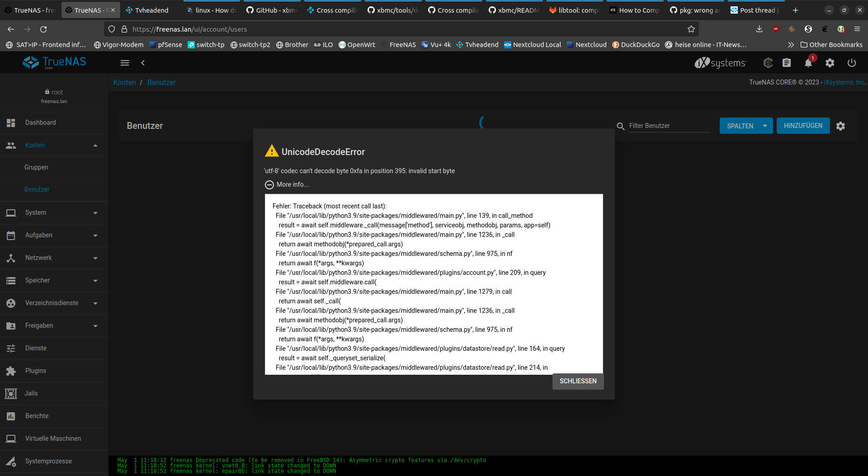Open the OpenWrt bookmark
This screenshot has width=868, height=476.
click(357, 45)
